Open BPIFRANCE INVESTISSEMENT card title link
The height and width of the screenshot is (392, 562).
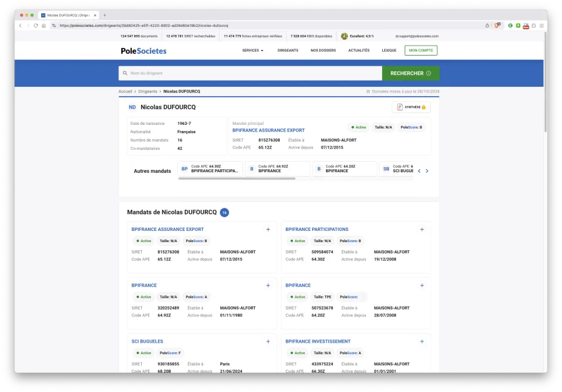[318, 341]
